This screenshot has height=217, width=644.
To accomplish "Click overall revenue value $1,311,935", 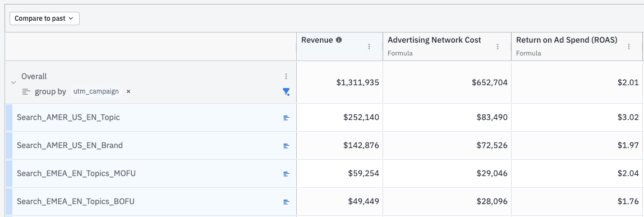I will (357, 82).
